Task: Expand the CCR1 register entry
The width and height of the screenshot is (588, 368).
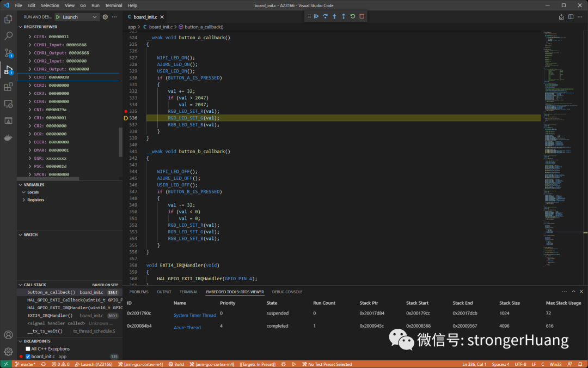Action: coord(29,77)
